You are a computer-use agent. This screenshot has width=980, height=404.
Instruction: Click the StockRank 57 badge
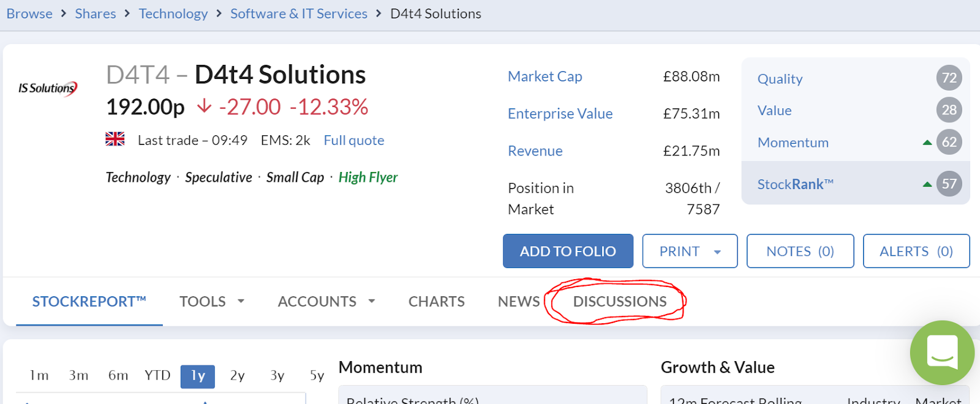[949, 184]
